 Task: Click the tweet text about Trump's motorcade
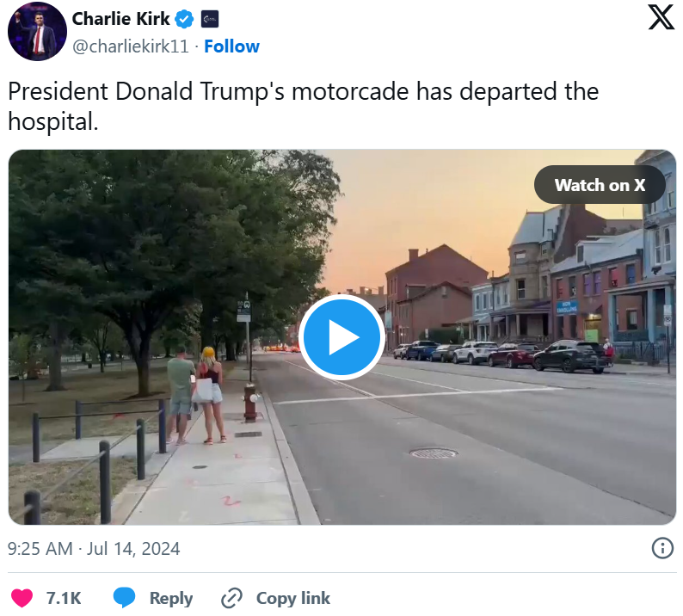click(304, 106)
